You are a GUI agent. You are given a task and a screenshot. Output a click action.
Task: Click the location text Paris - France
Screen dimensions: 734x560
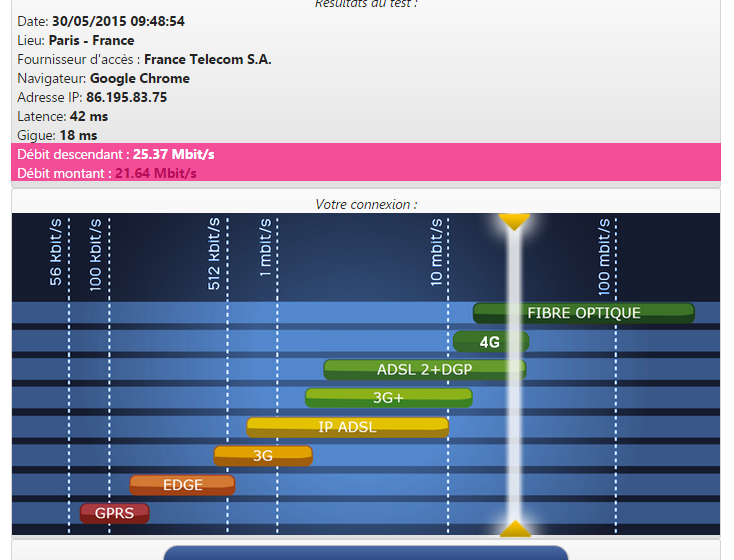coord(91,41)
